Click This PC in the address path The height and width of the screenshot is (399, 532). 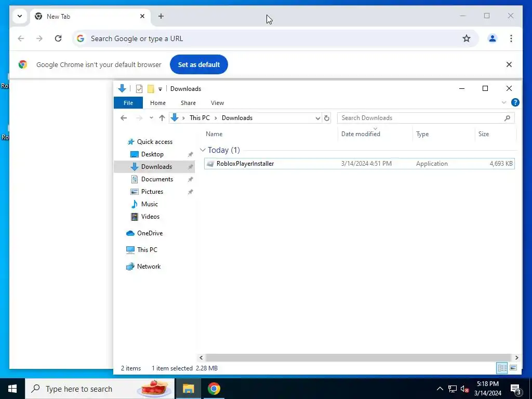[x=199, y=118]
